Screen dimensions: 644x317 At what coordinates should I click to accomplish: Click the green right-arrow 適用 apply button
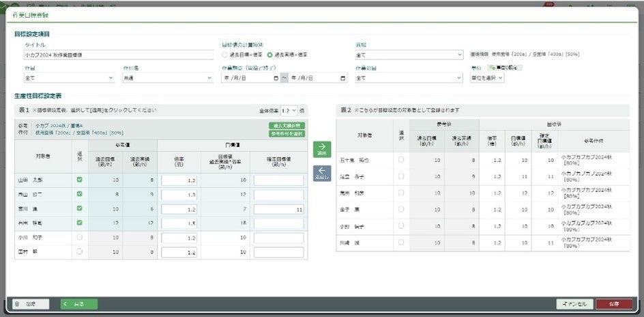321,149
